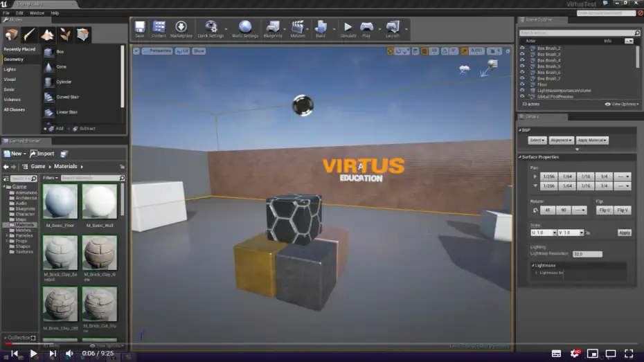This screenshot has height=362, width=644.
Task: Open the Edit menu
Action: coord(19,13)
